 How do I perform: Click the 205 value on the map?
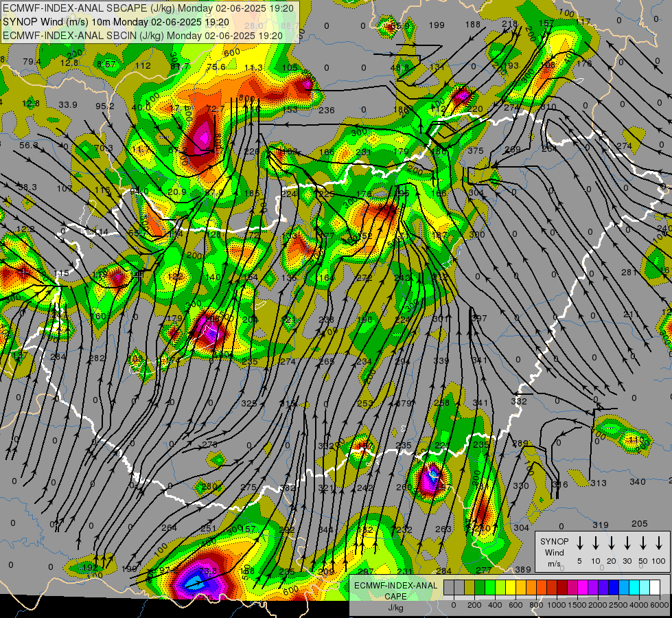(640, 524)
